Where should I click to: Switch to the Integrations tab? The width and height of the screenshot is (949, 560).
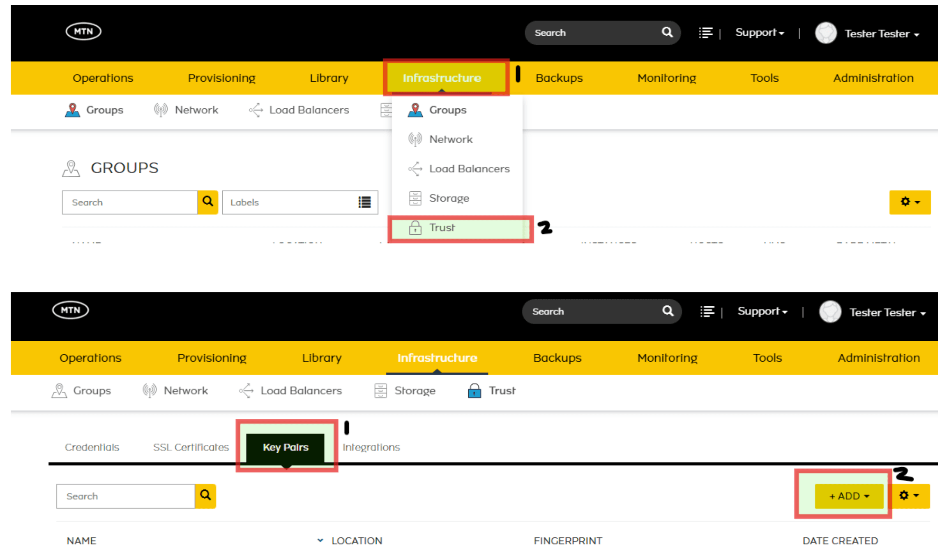point(371,447)
